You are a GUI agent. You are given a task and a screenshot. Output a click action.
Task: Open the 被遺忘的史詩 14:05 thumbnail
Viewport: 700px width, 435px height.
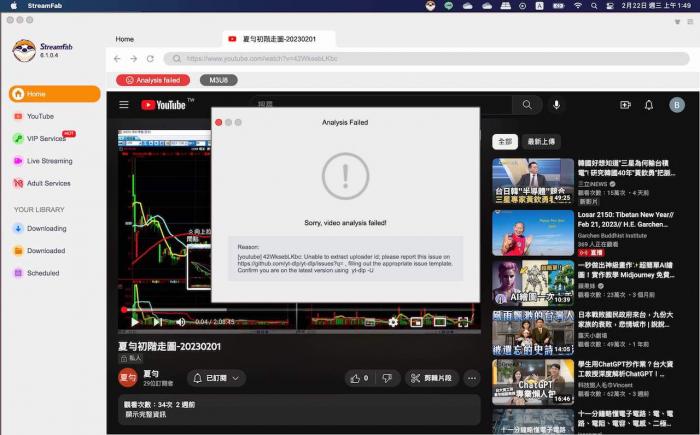point(533,333)
